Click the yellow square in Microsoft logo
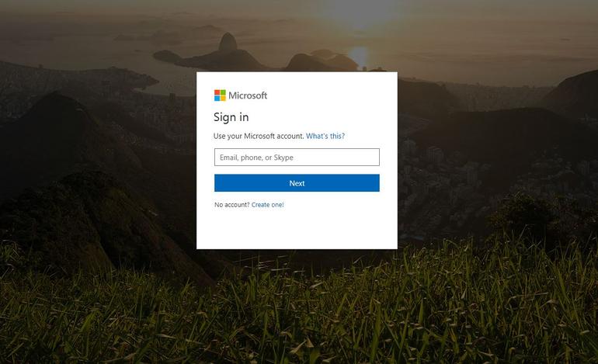The height and width of the screenshot is (364, 598). coord(223,99)
